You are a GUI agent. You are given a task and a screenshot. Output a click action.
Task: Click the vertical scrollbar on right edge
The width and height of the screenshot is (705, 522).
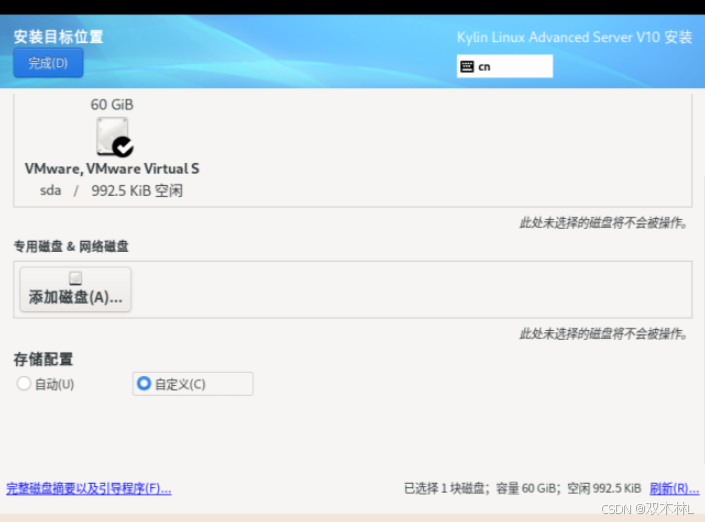(x=702, y=279)
